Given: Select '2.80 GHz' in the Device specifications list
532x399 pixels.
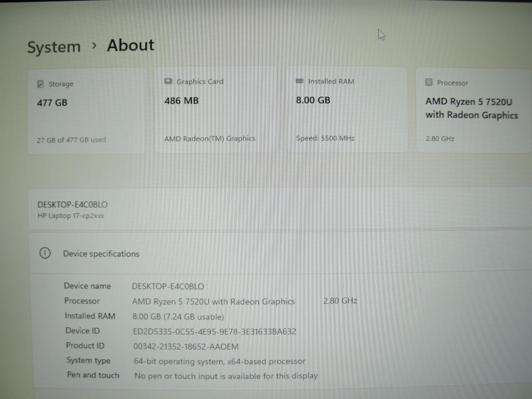Looking at the screenshot, I should (x=340, y=301).
